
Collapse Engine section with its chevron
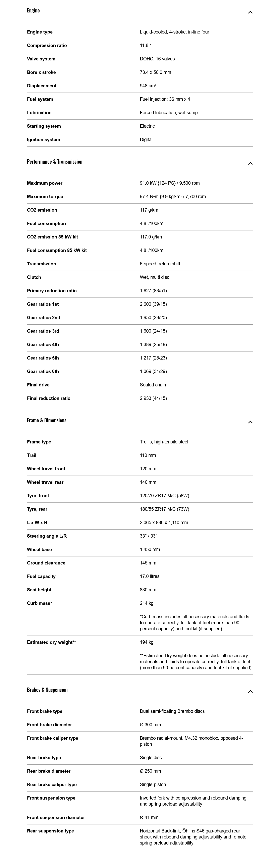tap(250, 12)
